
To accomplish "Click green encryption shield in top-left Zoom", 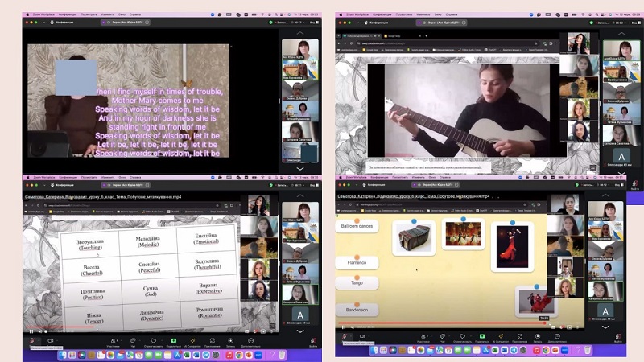I will [270, 23].
